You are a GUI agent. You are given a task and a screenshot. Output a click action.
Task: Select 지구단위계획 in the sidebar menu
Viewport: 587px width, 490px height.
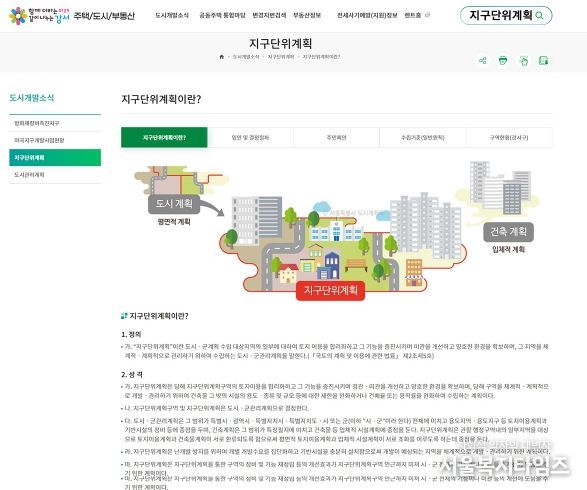point(55,157)
